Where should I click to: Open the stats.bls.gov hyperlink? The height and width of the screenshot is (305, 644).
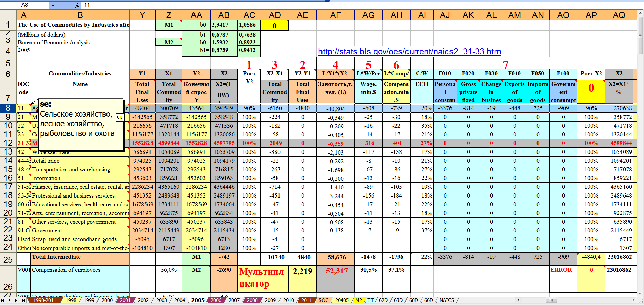(x=409, y=52)
